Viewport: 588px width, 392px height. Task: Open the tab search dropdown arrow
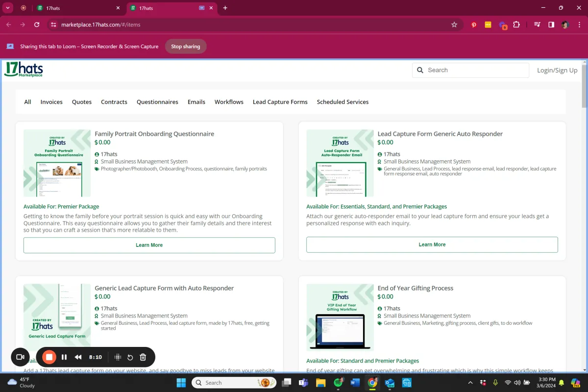coord(8,8)
